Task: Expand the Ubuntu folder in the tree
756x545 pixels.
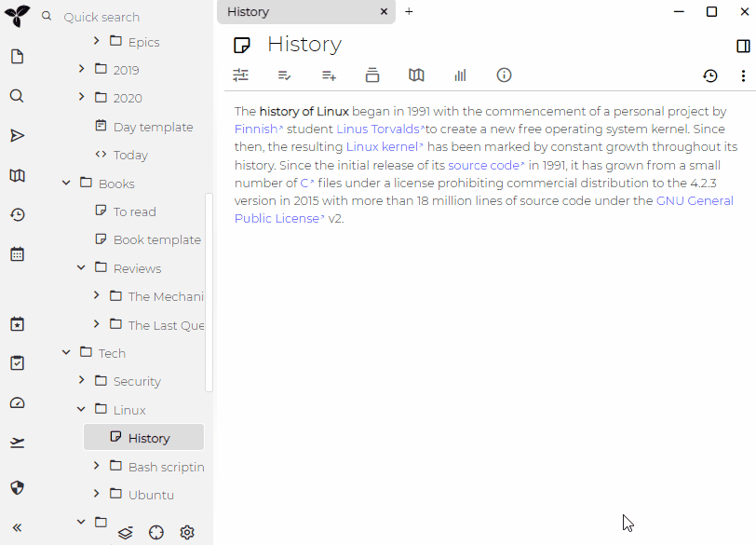Action: pyautogui.click(x=96, y=495)
